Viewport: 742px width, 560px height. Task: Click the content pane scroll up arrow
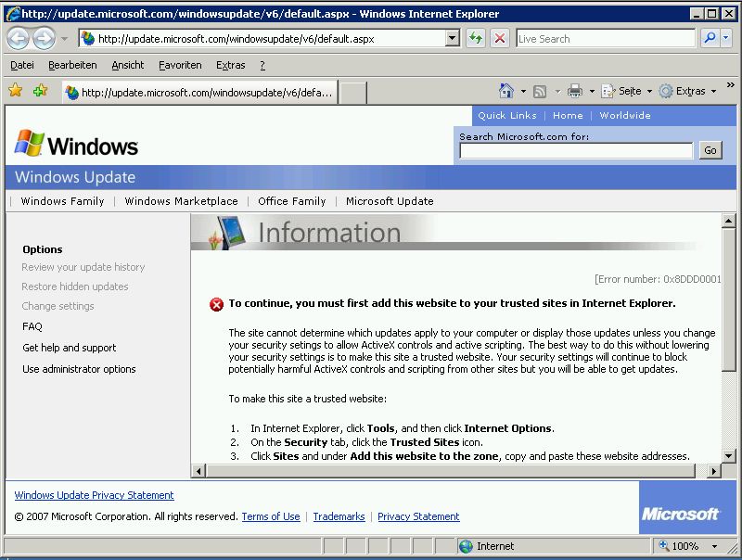pyautogui.click(x=728, y=221)
